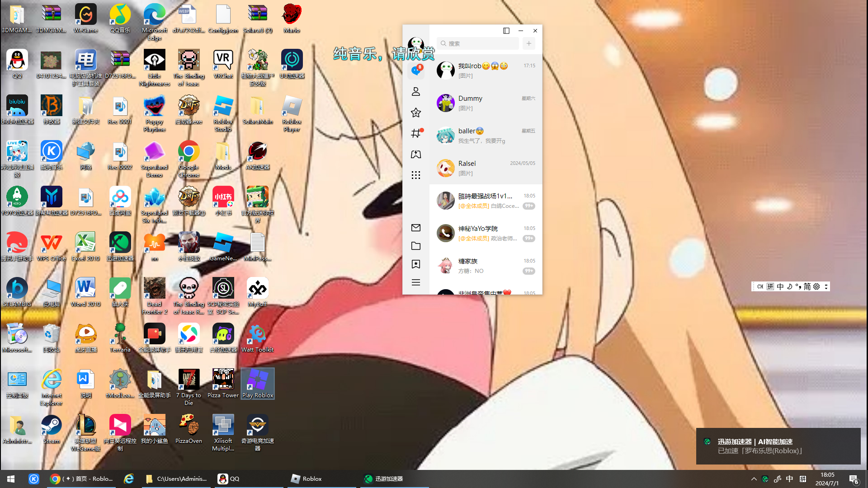Select the Word 2010 desktop shortcut

coord(86,292)
